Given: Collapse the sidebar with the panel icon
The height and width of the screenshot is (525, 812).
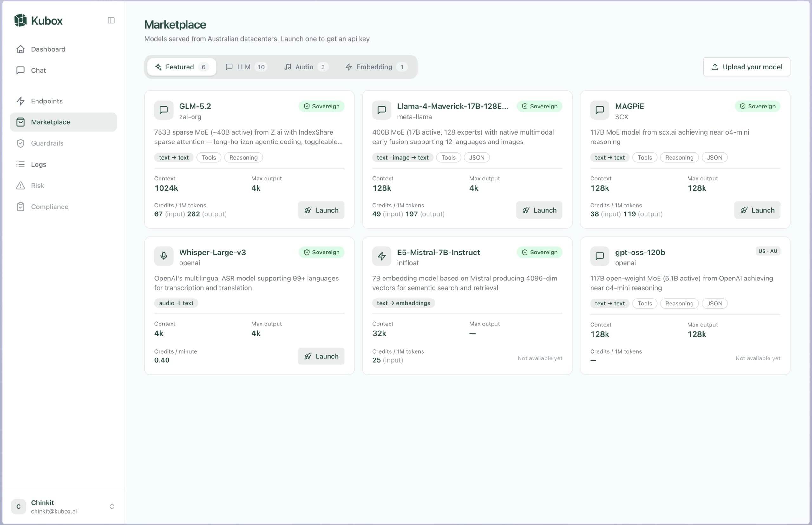Looking at the screenshot, I should (x=111, y=20).
